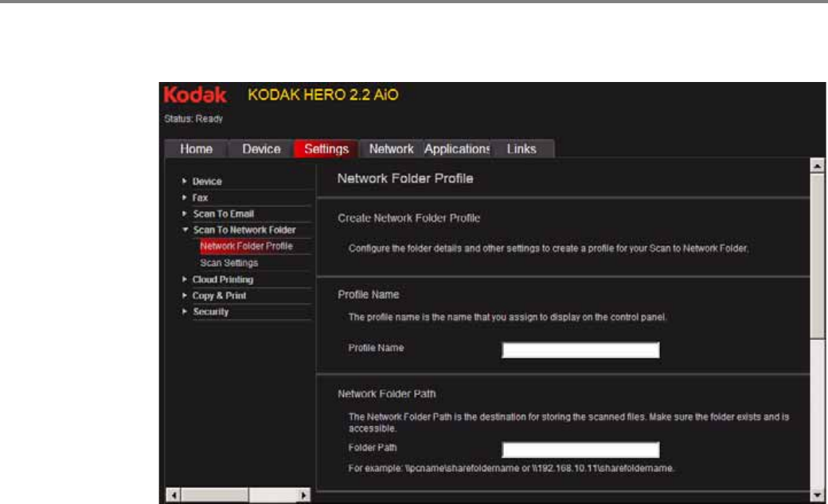This screenshot has height=504, width=828.
Task: Click the Links tab
Action: [521, 150]
